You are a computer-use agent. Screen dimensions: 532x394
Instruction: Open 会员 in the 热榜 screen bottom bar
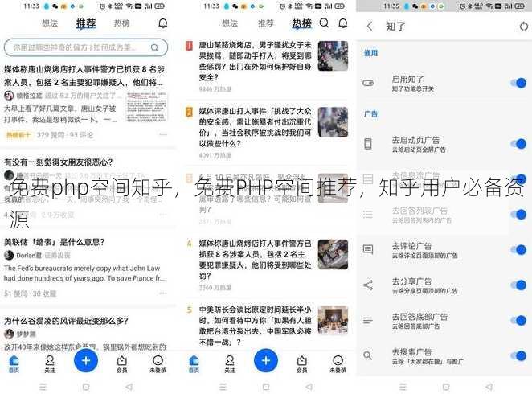coord(301,363)
